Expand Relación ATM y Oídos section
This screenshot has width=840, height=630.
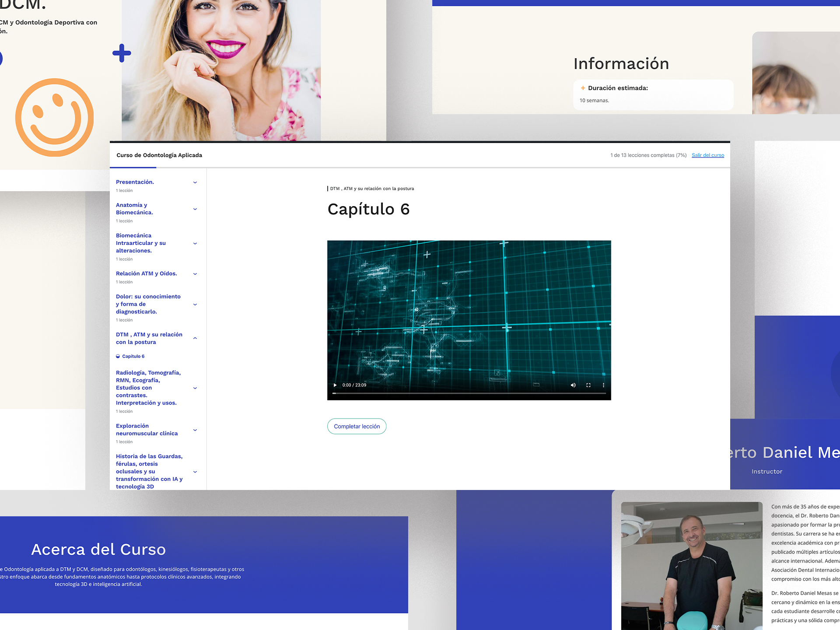tap(195, 274)
